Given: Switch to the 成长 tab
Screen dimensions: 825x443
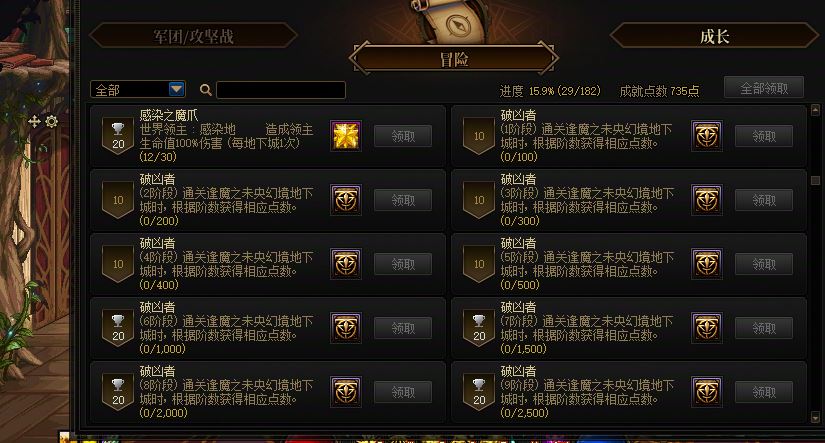Looking at the screenshot, I should coord(714,36).
